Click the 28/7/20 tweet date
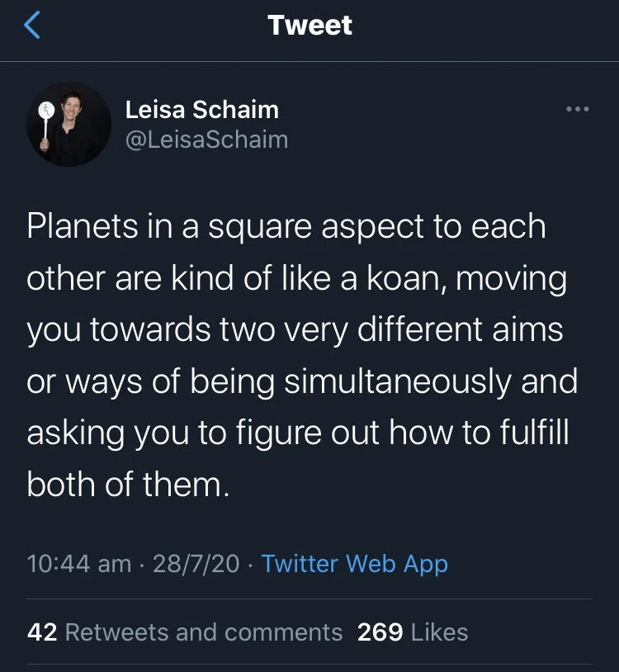Screen dimensions: 619x672 (196, 564)
